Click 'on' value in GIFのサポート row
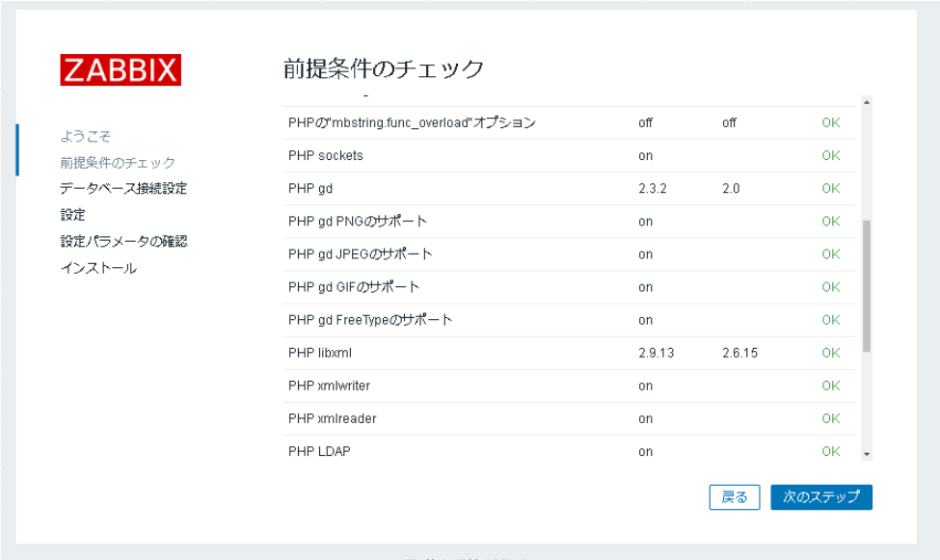The height and width of the screenshot is (560, 940). [x=646, y=287]
